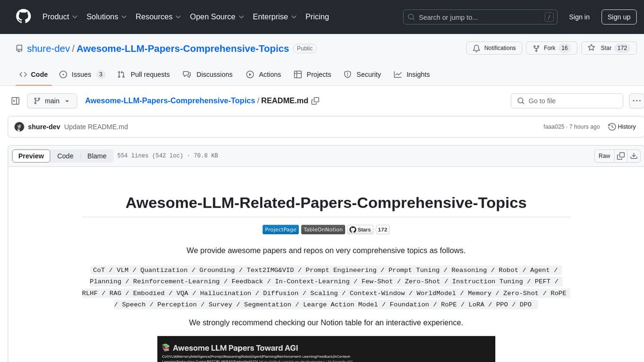This screenshot has width=644, height=362.
Task: Open the Pull requests tab
Action: (x=143, y=74)
